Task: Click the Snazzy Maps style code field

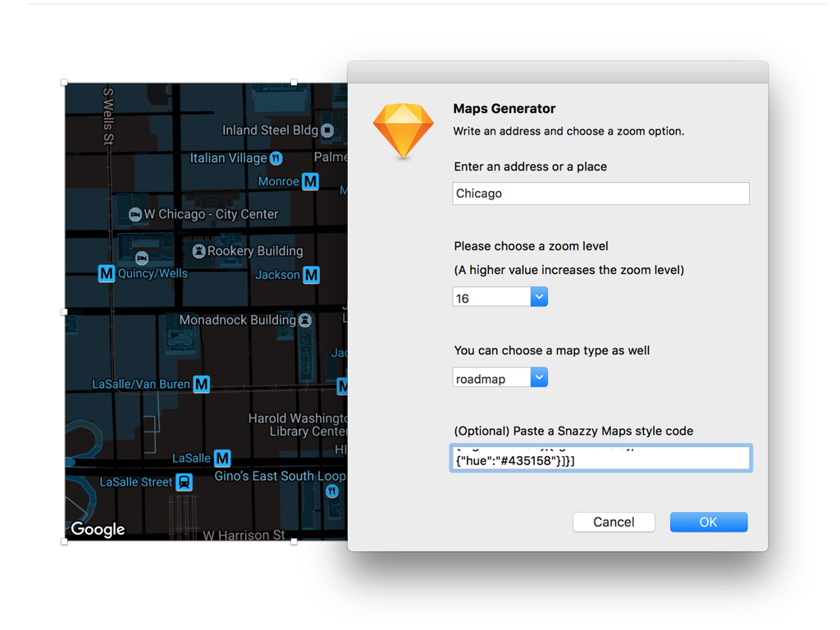Action: (x=600, y=458)
